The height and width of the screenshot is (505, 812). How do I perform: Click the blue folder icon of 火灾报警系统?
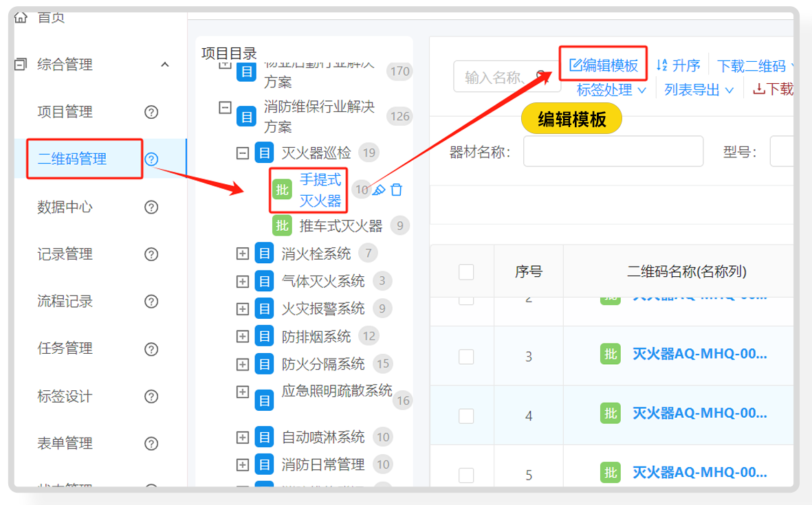(x=265, y=309)
